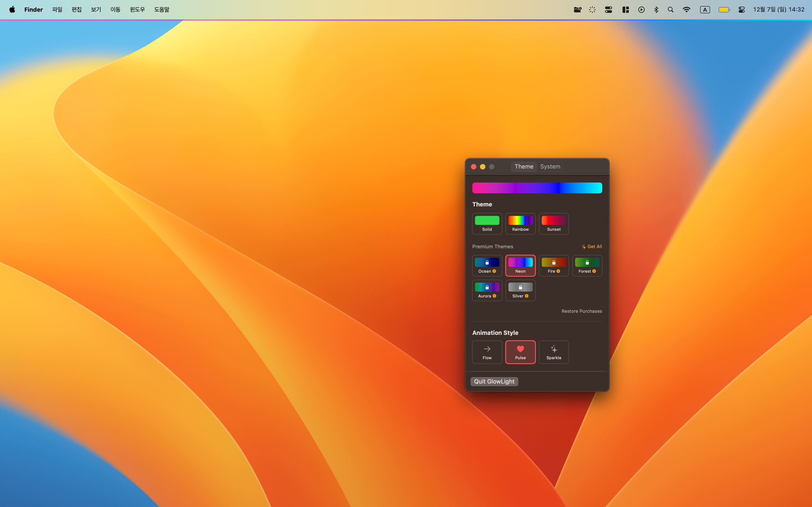Click the Get All premium link
The width and height of the screenshot is (812, 507).
592,246
